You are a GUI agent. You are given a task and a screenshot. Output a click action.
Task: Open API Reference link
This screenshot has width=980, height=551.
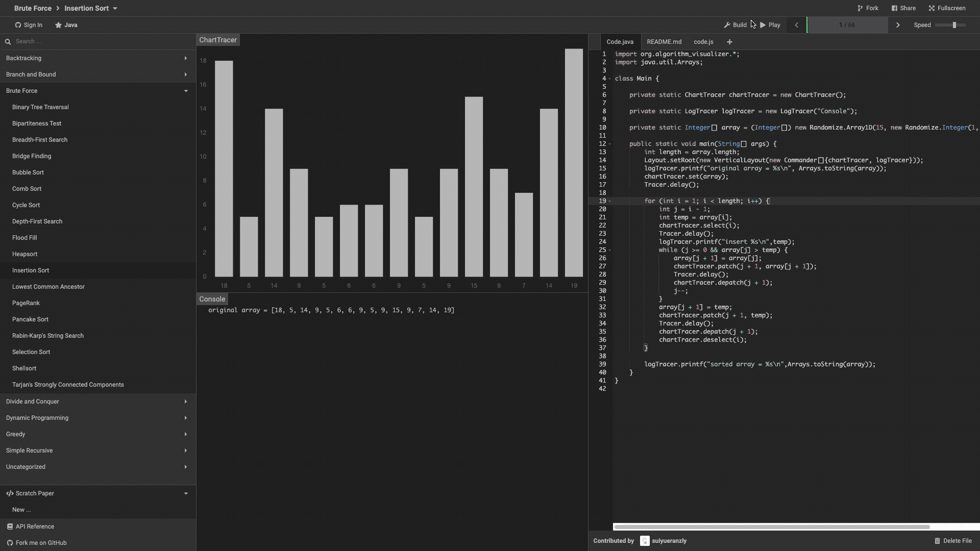coord(98,527)
